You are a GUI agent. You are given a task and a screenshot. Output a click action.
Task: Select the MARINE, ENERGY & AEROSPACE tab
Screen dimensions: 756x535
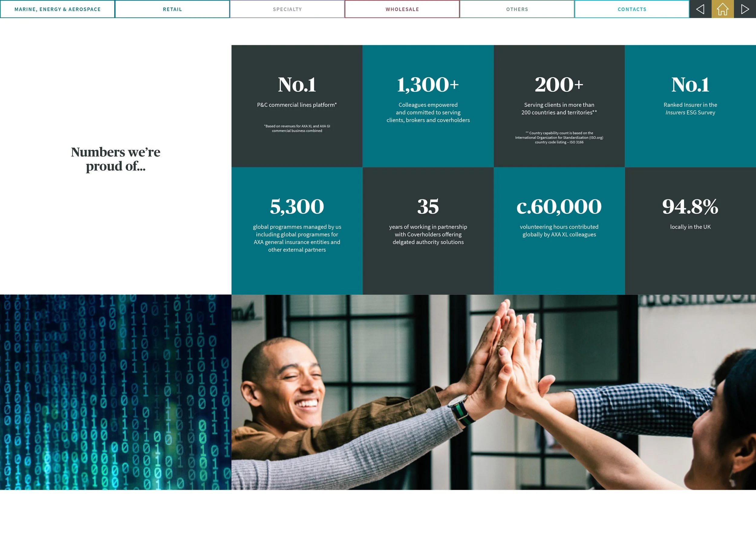coord(57,9)
